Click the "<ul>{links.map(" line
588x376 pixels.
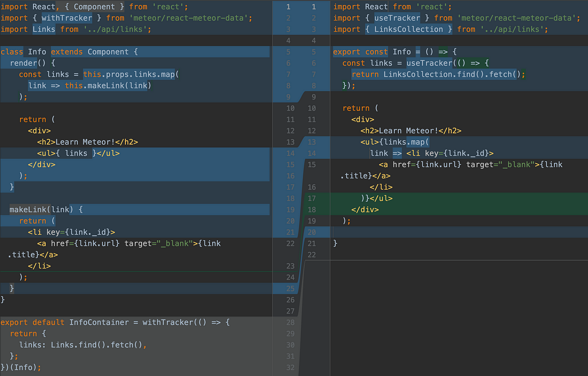(395, 142)
